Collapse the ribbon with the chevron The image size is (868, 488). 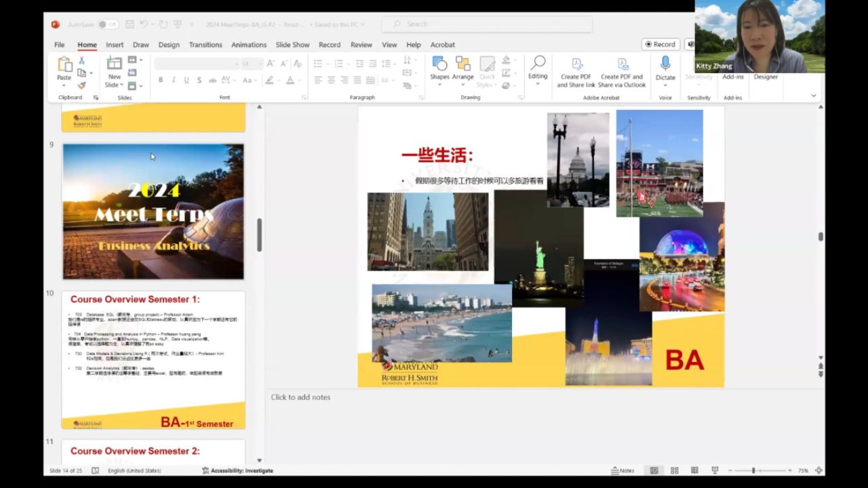(x=814, y=96)
